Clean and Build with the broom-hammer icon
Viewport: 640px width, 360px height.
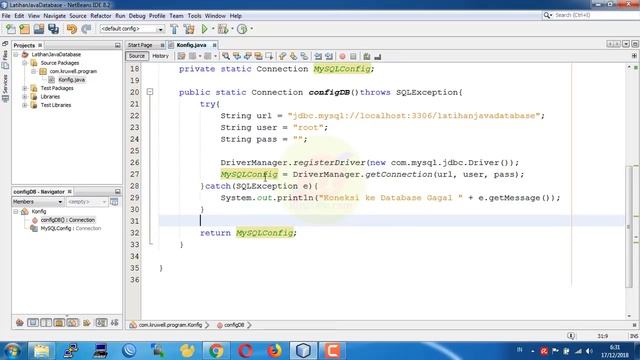pos(189,29)
